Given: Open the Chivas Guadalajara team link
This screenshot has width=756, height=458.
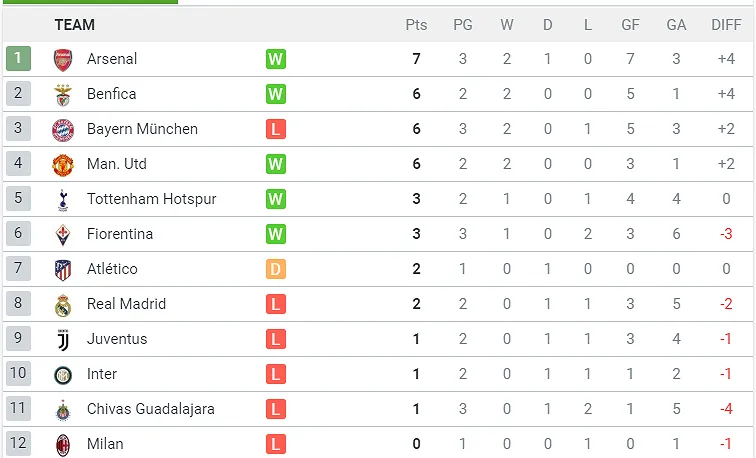Looking at the screenshot, I should pyautogui.click(x=150, y=409).
